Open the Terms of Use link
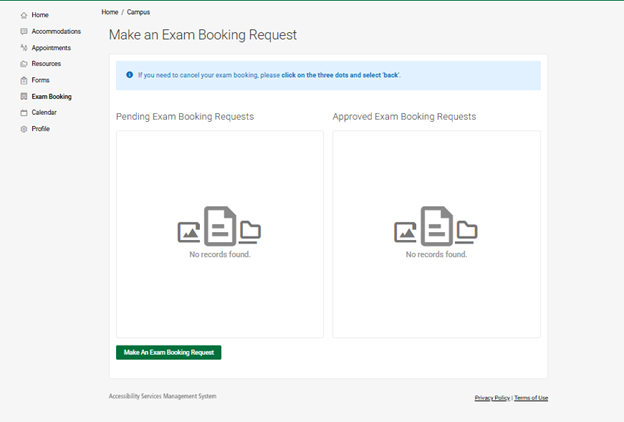The height and width of the screenshot is (422, 624). 531,398
